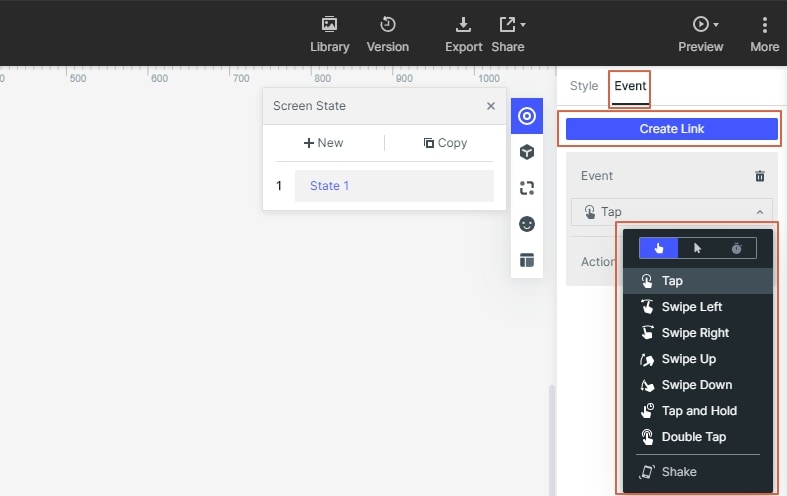Image resolution: width=787 pixels, height=496 pixels.
Task: Click the Export button in toolbar
Action: (463, 35)
